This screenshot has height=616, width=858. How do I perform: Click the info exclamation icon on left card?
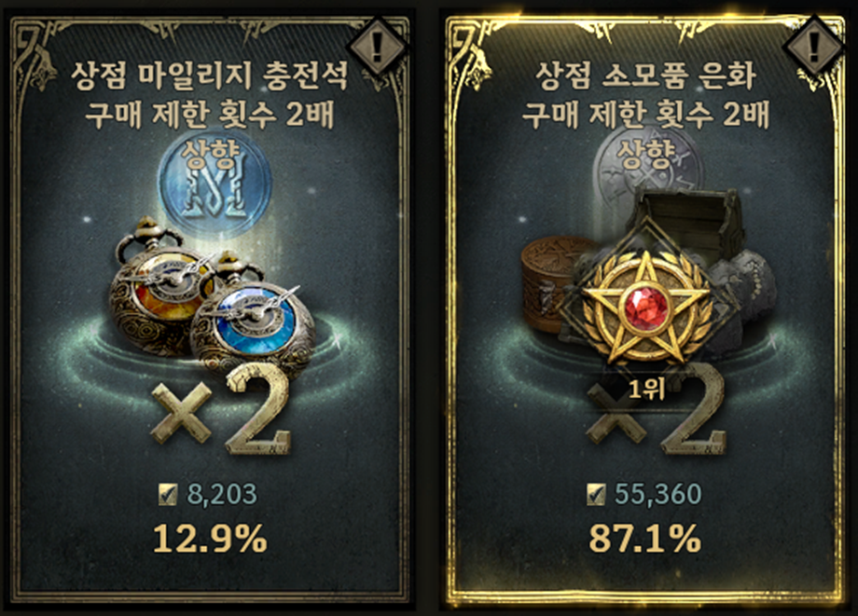click(377, 47)
